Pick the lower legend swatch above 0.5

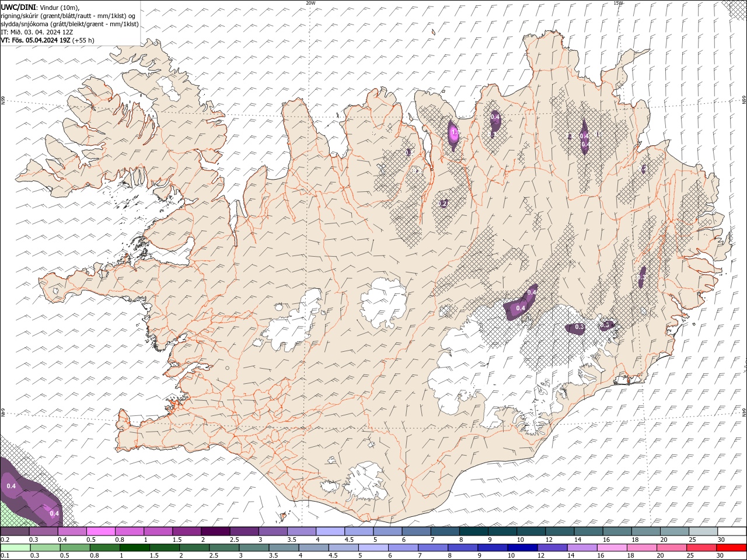click(75, 548)
